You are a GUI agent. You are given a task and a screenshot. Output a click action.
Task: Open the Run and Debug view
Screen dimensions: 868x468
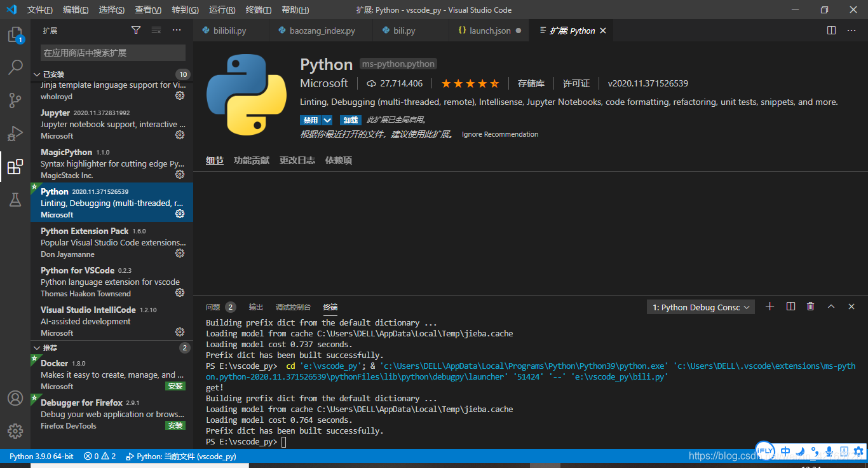15,134
